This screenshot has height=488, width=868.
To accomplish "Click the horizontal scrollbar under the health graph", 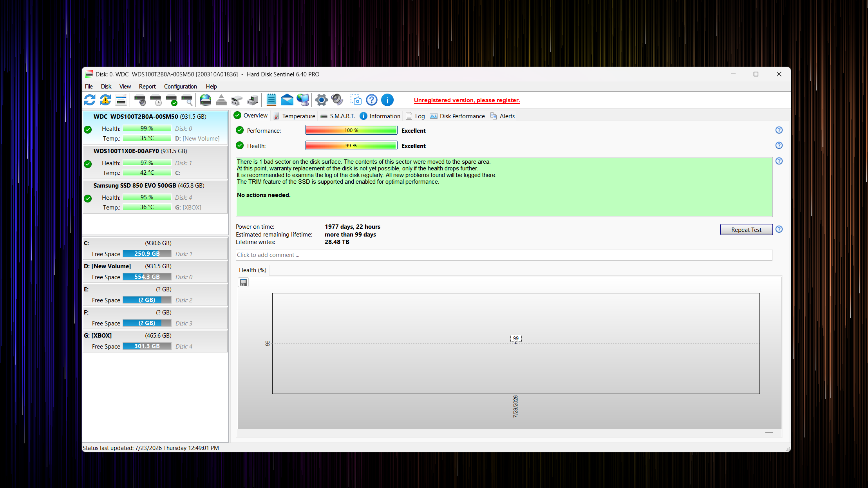I will 509,433.
